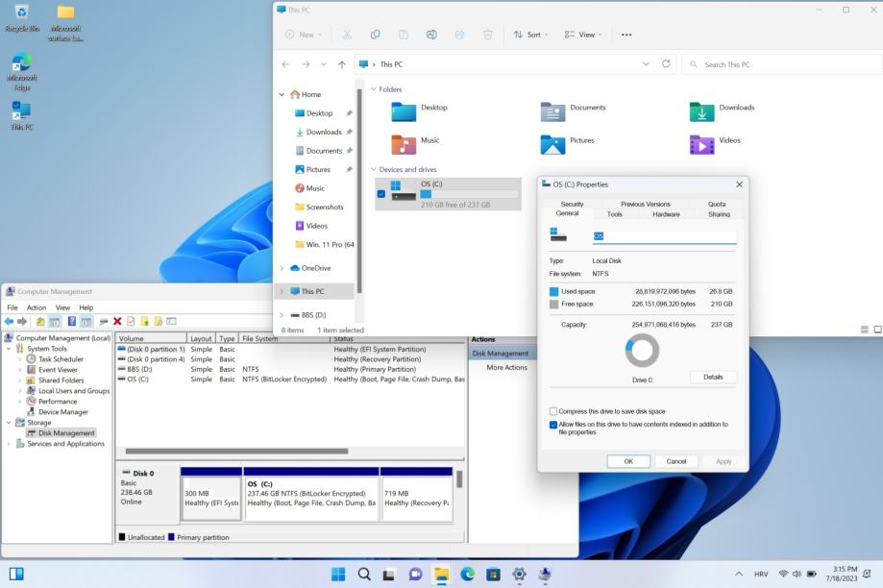Open the Downloads folder icon
The image size is (883, 588).
pyautogui.click(x=701, y=112)
